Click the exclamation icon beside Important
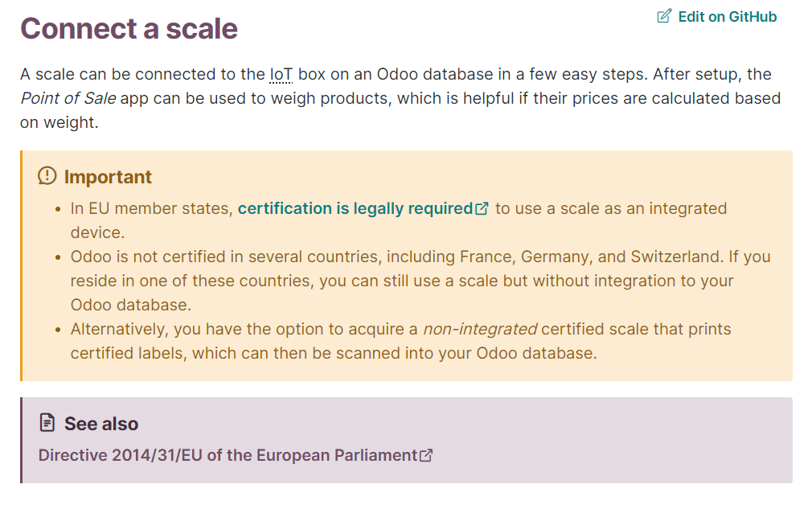812x505 pixels. tap(47, 175)
